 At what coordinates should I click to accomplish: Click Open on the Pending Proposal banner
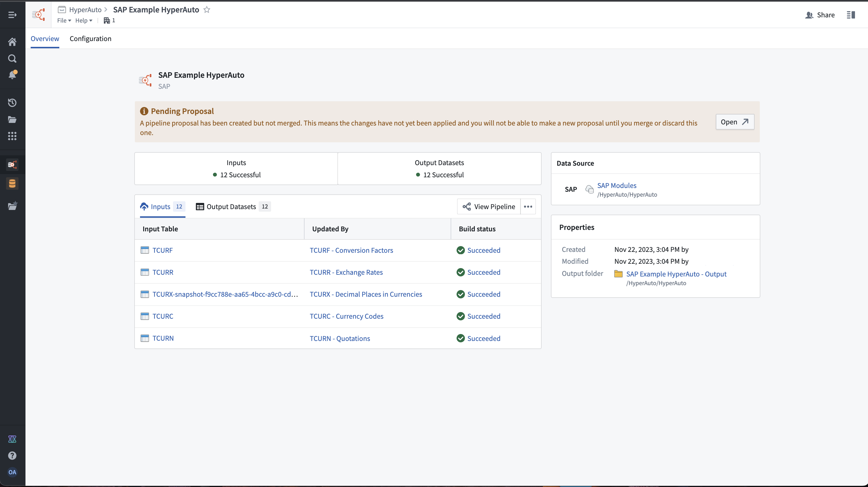click(735, 122)
